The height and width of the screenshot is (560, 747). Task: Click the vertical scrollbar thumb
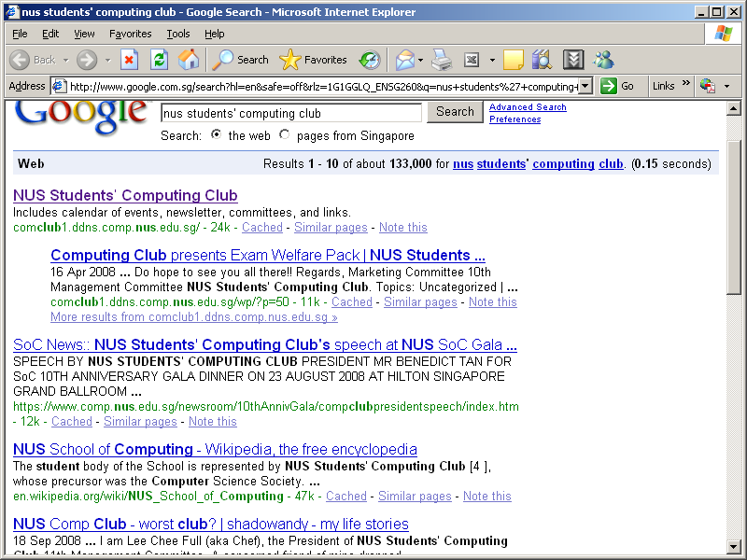pos(734,217)
